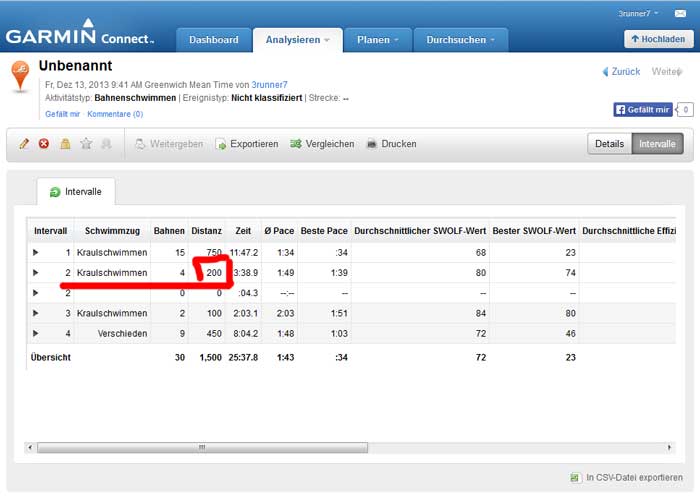Open the Durchsuchen dropdown tab
Screen dimensions: 700x499
click(x=461, y=40)
